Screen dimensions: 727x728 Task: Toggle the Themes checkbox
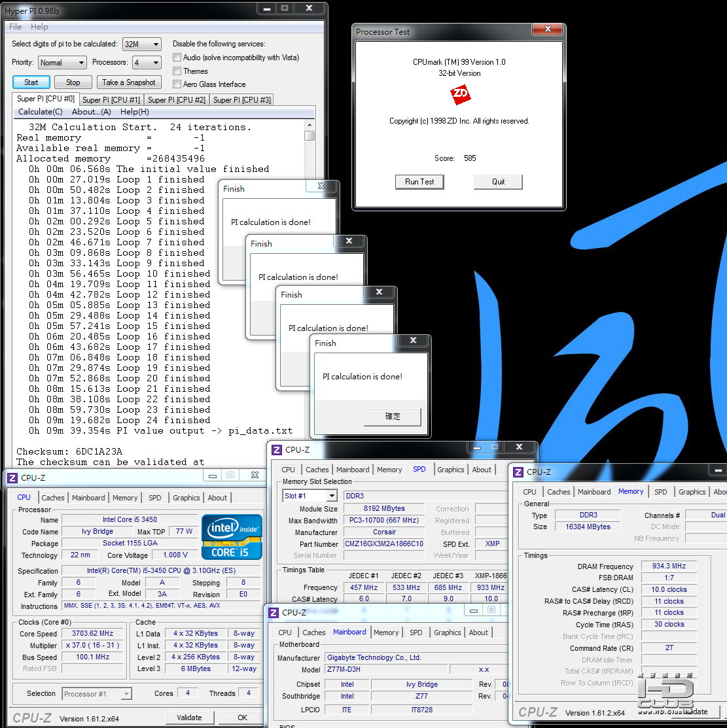click(x=177, y=71)
